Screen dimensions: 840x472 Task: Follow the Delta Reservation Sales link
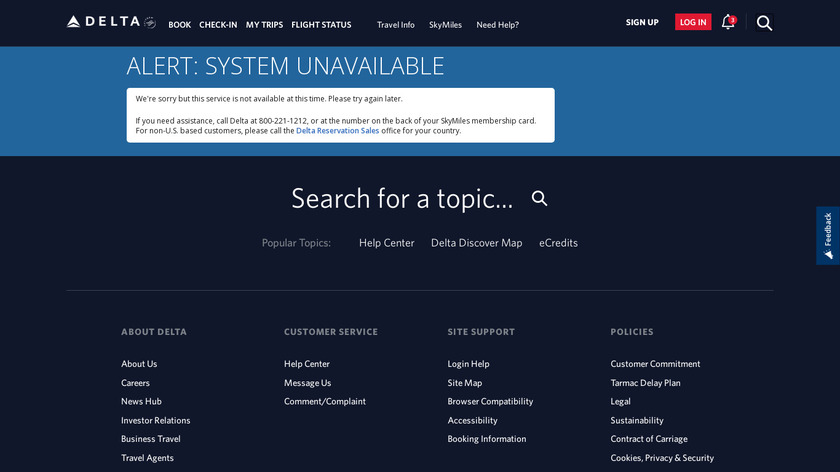(338, 131)
